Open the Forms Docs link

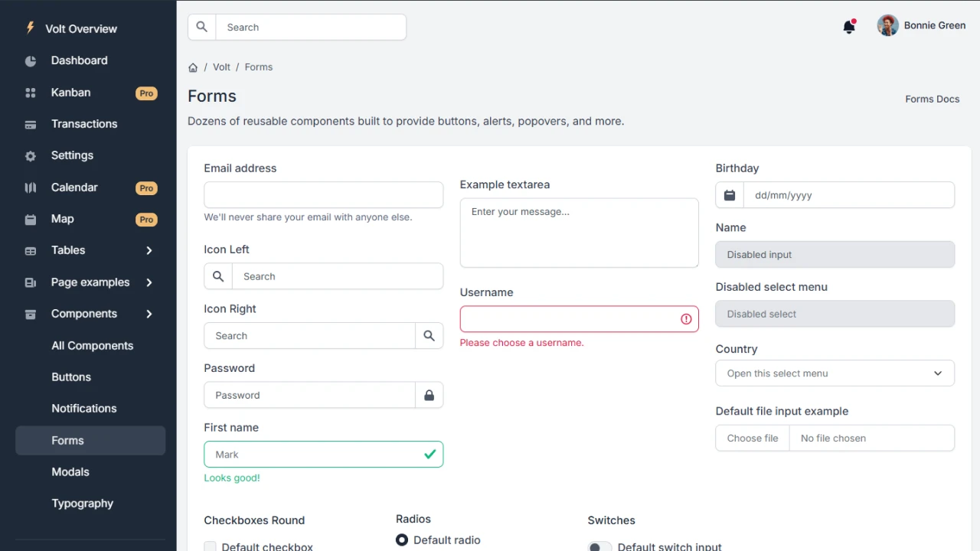932,99
